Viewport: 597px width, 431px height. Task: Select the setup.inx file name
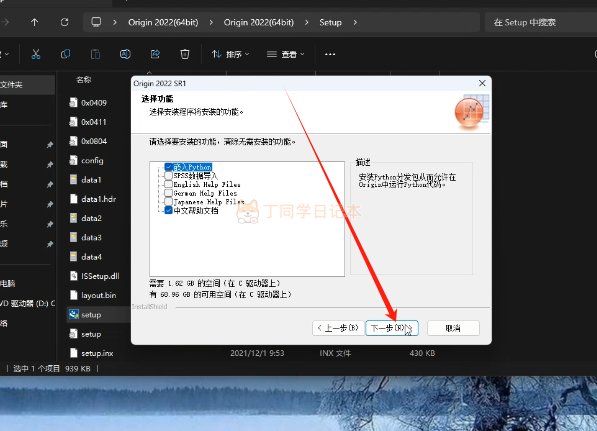point(97,353)
